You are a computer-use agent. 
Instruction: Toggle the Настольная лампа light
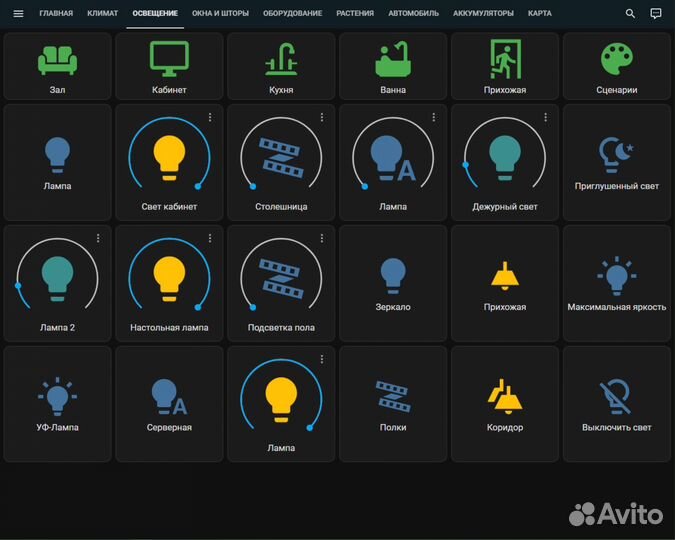click(x=169, y=275)
